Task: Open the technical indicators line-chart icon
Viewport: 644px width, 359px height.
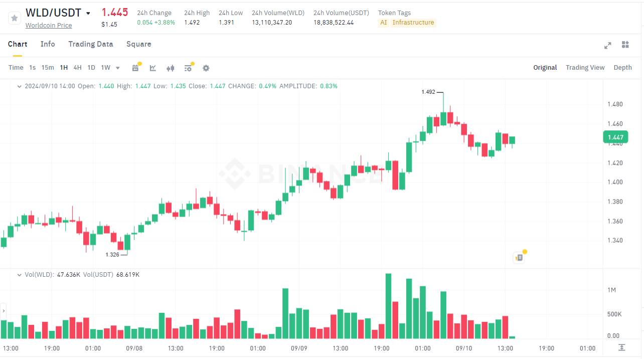Action: click(x=153, y=68)
